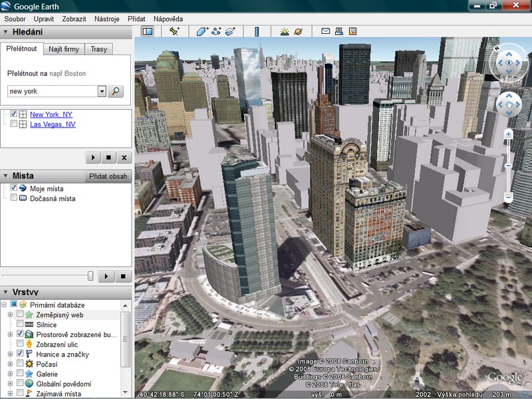532x399 pixels.
Task: Switch to the Najít firmy tab
Action: (64, 49)
